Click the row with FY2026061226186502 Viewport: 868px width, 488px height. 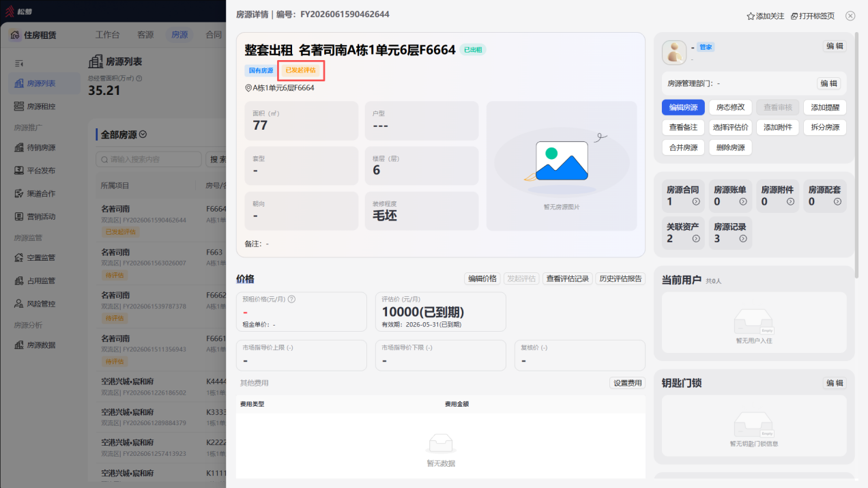coord(160,388)
